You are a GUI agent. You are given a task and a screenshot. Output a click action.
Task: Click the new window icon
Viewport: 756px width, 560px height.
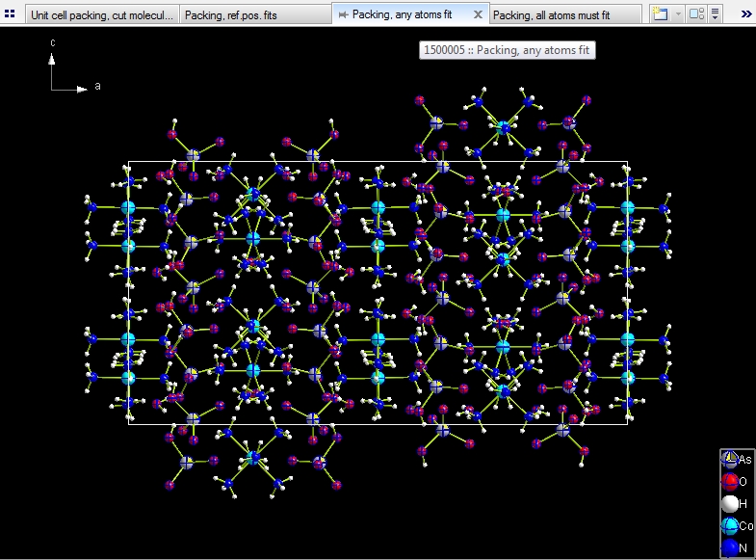[660, 14]
